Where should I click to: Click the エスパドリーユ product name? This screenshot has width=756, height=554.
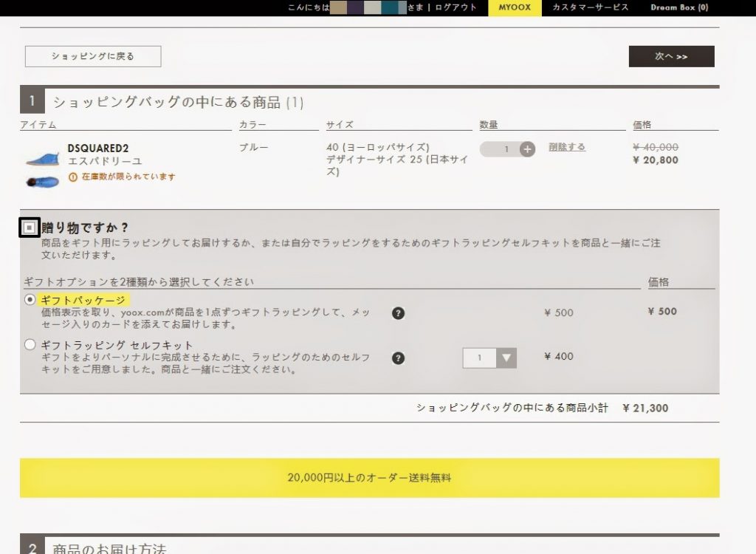(105, 161)
